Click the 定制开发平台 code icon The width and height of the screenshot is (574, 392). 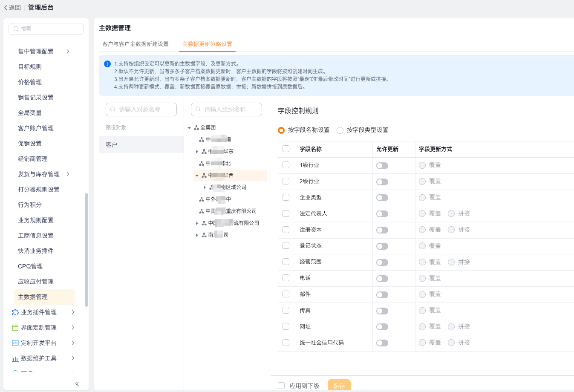click(x=15, y=343)
